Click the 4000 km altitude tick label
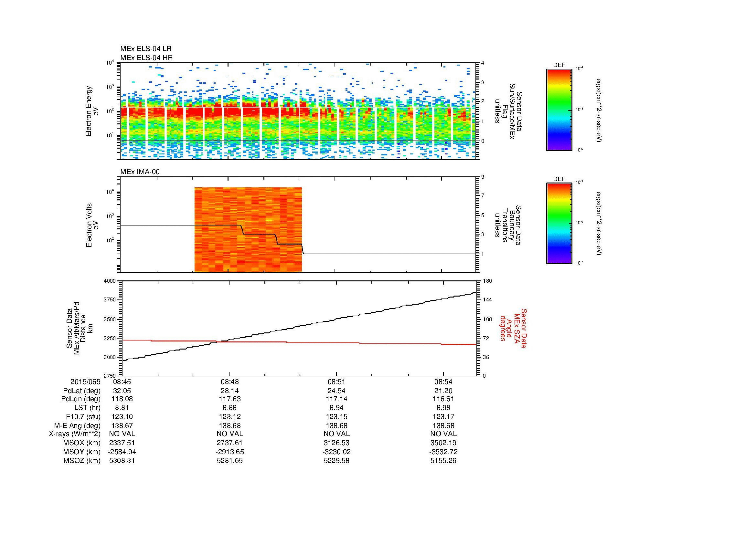The image size is (756, 534). tap(110, 281)
